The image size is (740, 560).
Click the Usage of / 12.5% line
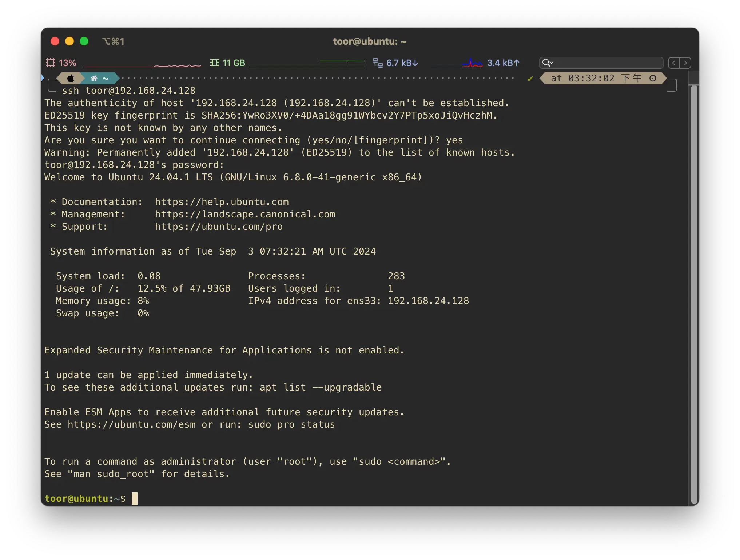coord(143,288)
